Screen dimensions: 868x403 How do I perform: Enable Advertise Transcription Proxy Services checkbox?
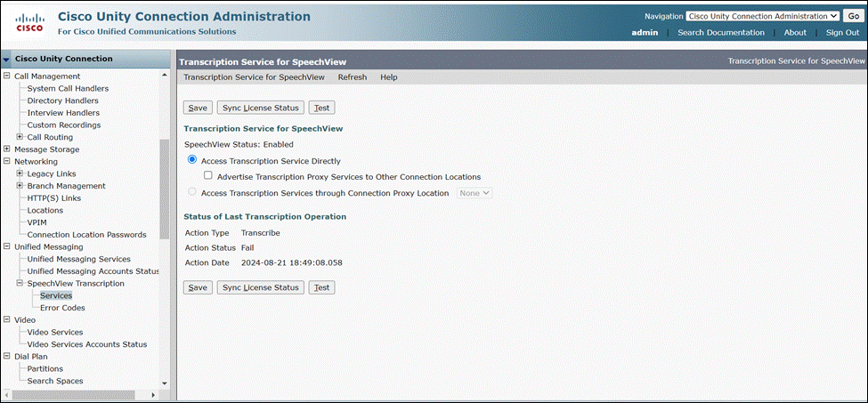click(208, 176)
